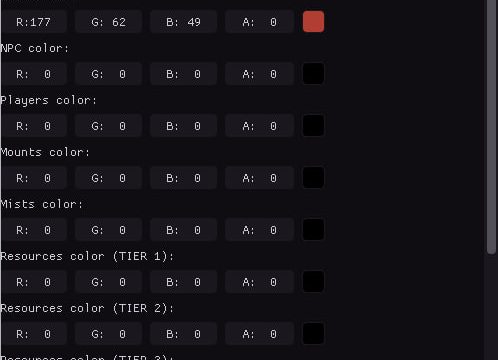Select the Mists color A value field
Screen dimensions: 498x360
point(259,230)
